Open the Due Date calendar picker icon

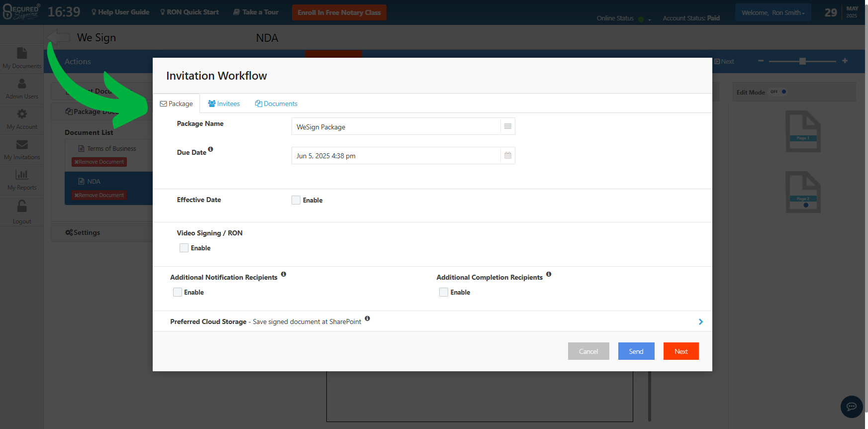coord(507,156)
